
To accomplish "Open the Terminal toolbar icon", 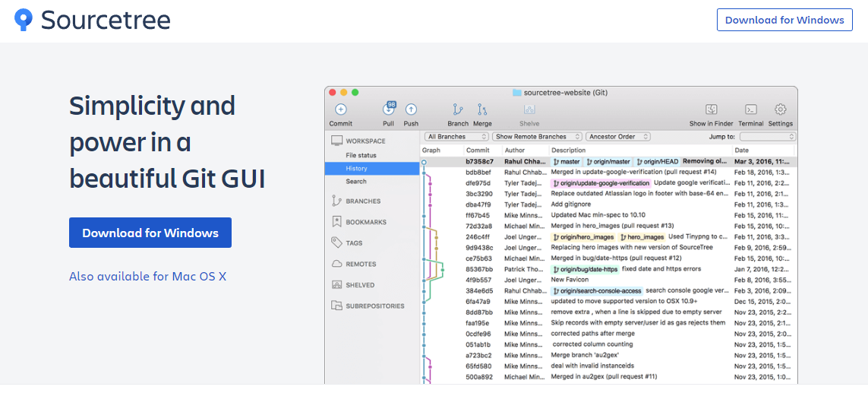I will (x=750, y=109).
